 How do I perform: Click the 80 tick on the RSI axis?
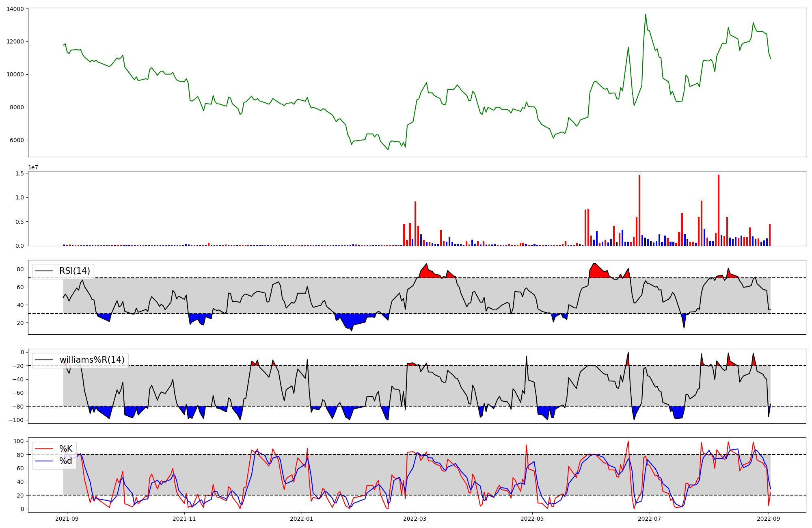[x=20, y=270]
